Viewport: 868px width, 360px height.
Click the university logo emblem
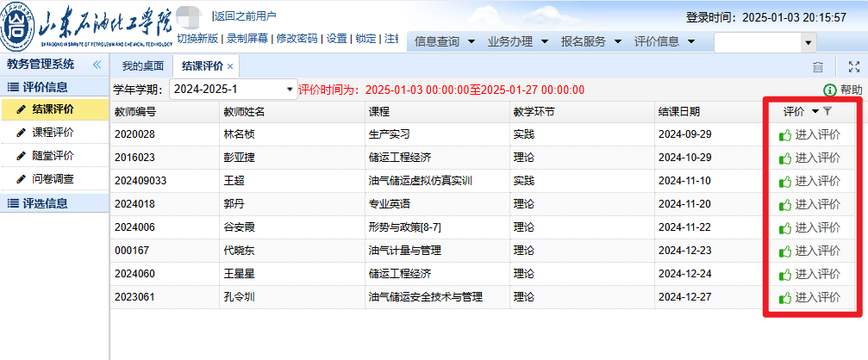tap(17, 28)
